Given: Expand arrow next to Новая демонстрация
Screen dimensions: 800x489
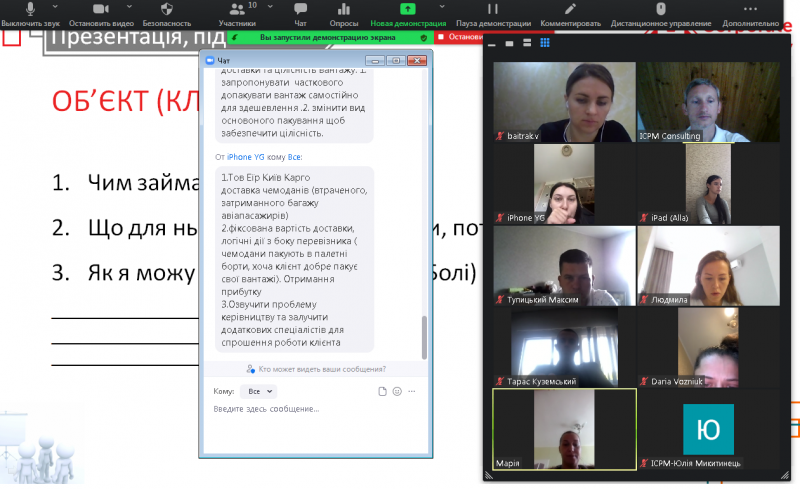Looking at the screenshot, I should (442, 7).
